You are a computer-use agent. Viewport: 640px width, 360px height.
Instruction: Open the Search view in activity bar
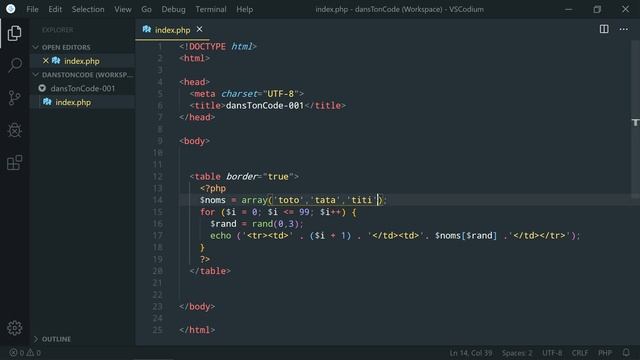[x=15, y=64]
